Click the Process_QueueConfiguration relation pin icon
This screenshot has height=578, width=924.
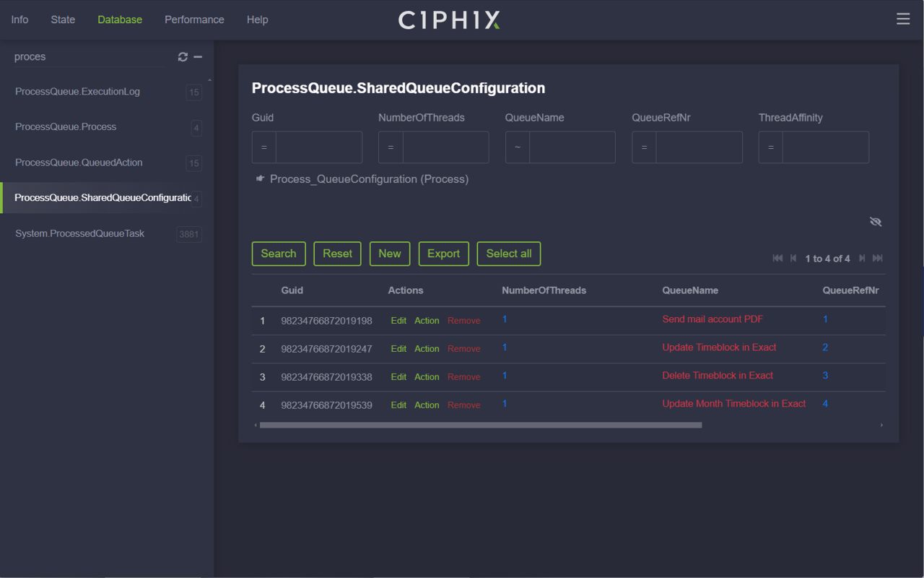(x=259, y=178)
